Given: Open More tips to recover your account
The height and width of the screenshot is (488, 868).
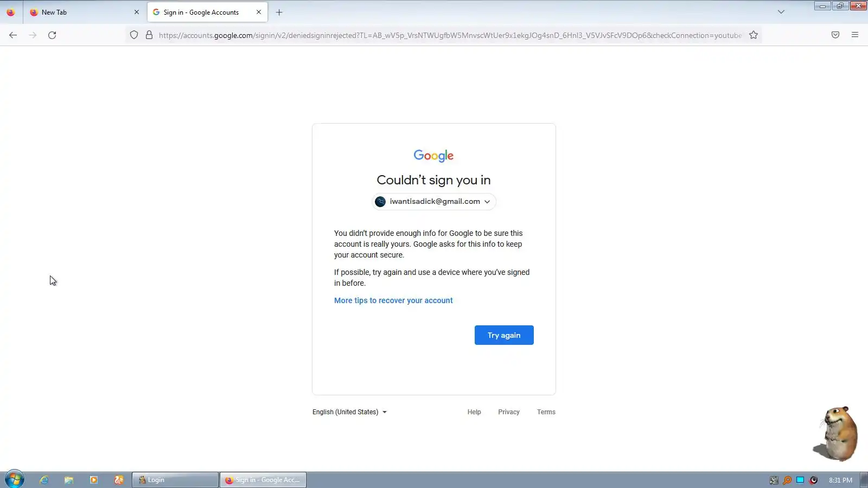Looking at the screenshot, I should [x=393, y=300].
